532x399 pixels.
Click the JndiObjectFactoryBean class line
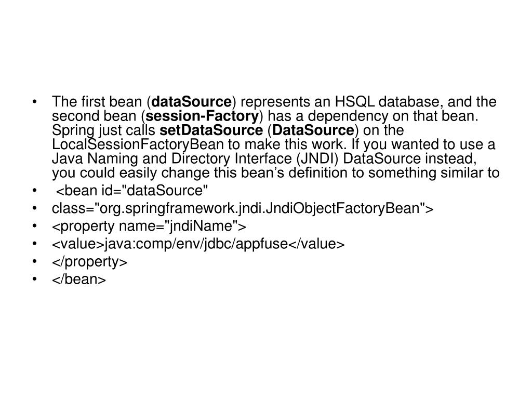tap(243, 208)
